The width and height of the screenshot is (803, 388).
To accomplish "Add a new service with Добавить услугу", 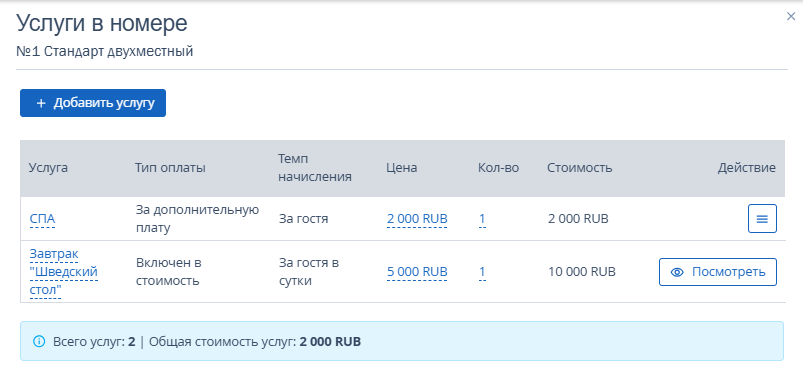I will coord(93,103).
